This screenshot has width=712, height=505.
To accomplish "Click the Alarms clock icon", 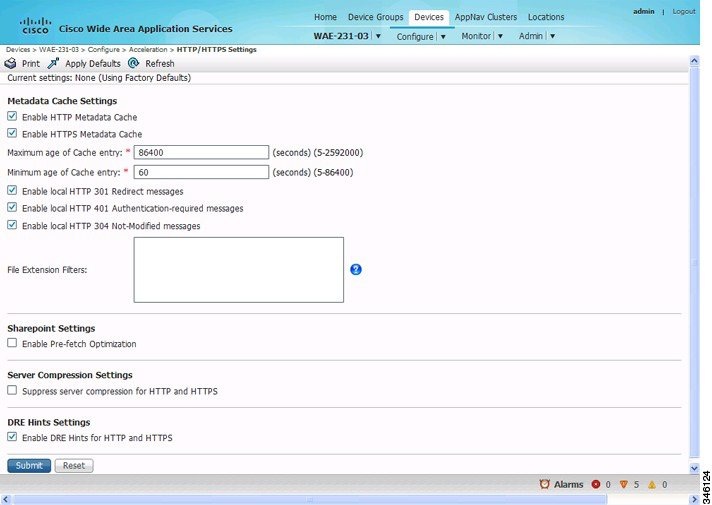I will [544, 484].
